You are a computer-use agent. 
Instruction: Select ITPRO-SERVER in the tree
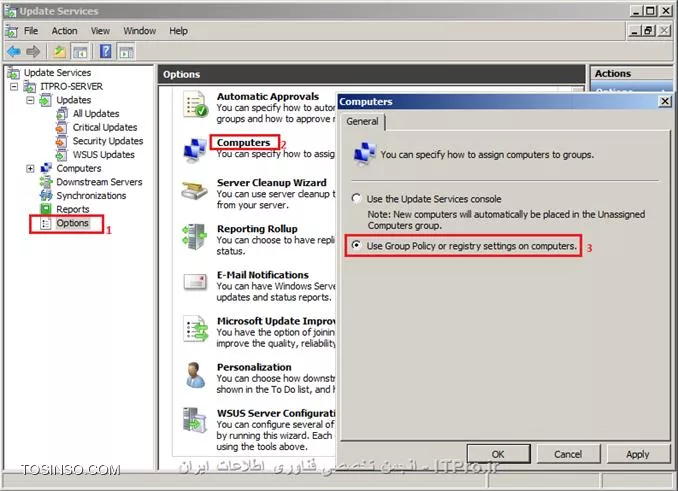(x=71, y=86)
